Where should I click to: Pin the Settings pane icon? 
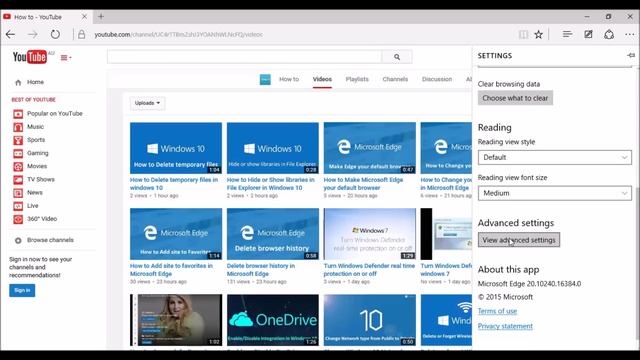coord(631,55)
